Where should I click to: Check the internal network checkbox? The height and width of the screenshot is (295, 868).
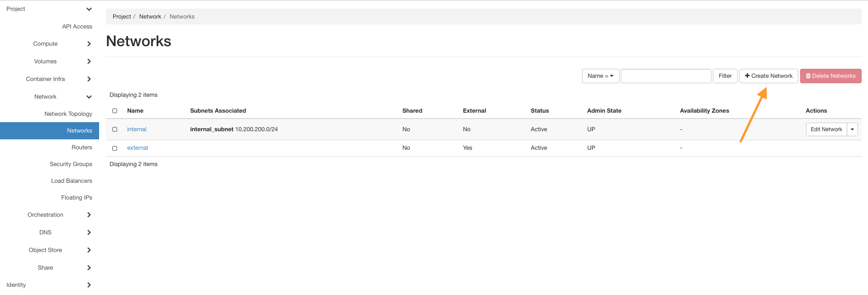tap(115, 129)
